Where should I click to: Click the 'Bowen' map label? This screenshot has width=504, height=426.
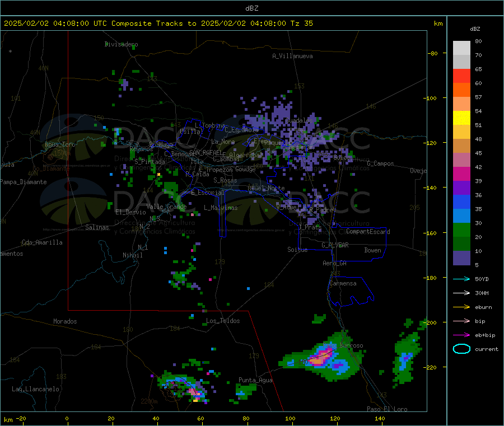tap(372, 250)
